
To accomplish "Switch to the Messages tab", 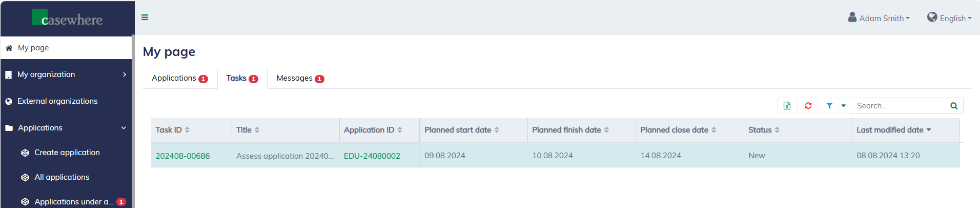I will click(x=300, y=78).
